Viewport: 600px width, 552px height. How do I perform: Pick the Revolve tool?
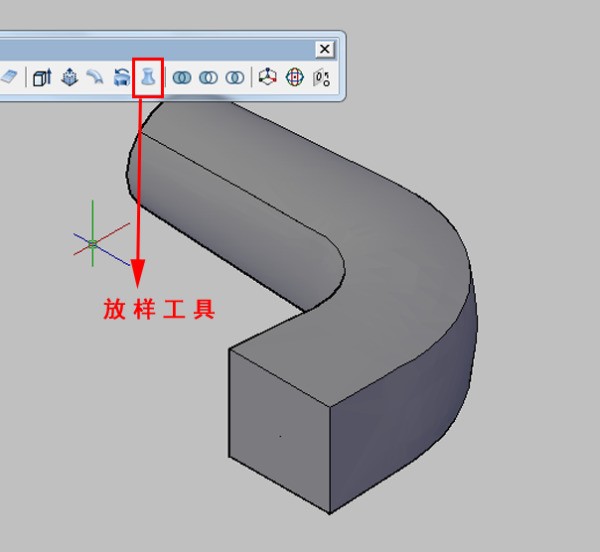[122, 77]
